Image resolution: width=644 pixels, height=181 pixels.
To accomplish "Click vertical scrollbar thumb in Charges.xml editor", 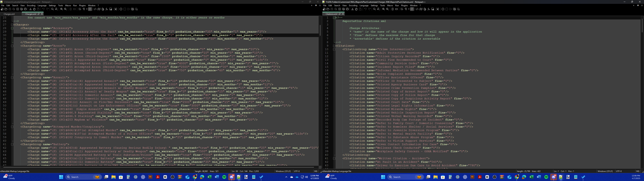I will coord(320,30).
